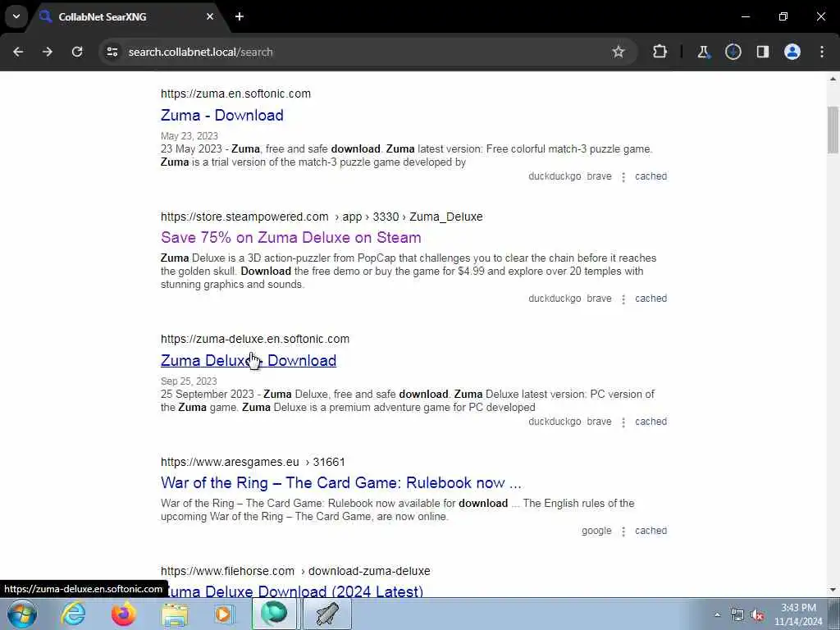Open a new tab with plus button
Screen dimensions: 840x630
click(240, 16)
